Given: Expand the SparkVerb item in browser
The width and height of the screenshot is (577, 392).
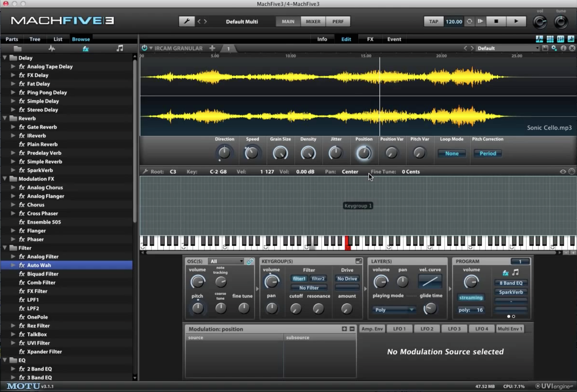Looking at the screenshot, I should coord(13,170).
